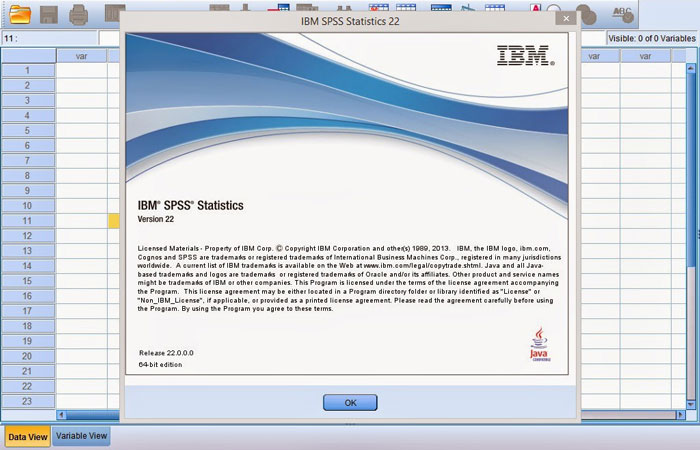Click the 'IBM SPSS Statistics' product heading
700x450 pixels.
[x=191, y=205]
